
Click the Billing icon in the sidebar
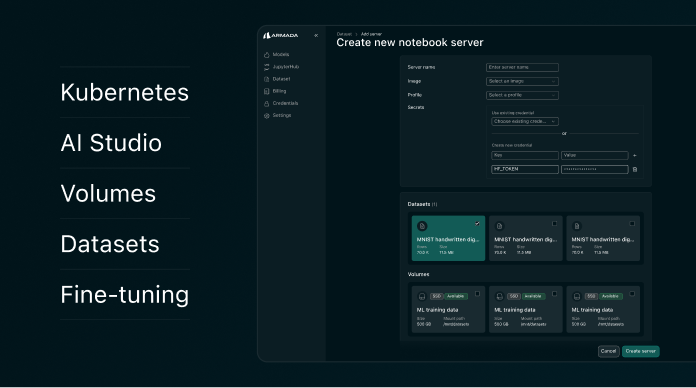pyautogui.click(x=266, y=91)
